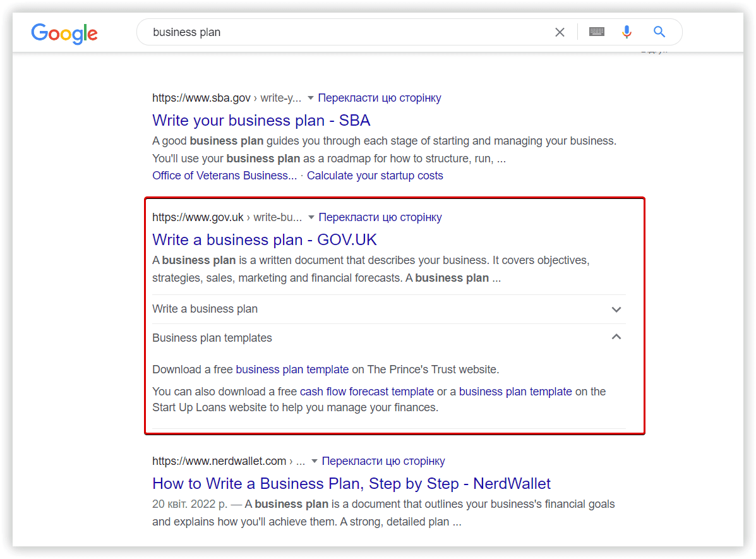Screen dimensions: 756x559
Task: Translate the nerdwallet.com result page
Action: click(383, 461)
